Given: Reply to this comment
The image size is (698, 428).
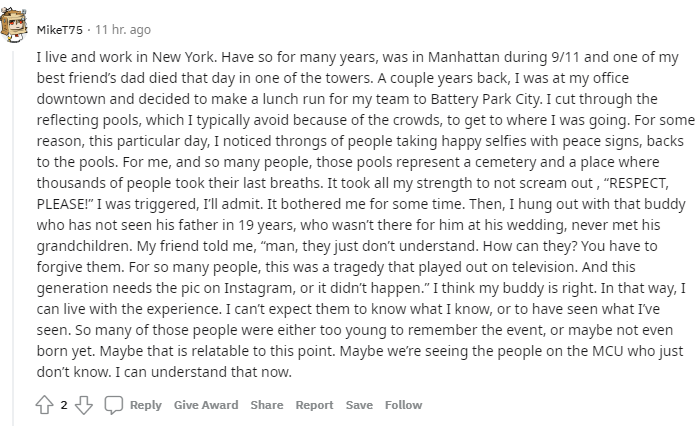Looking at the screenshot, I should [x=146, y=405].
